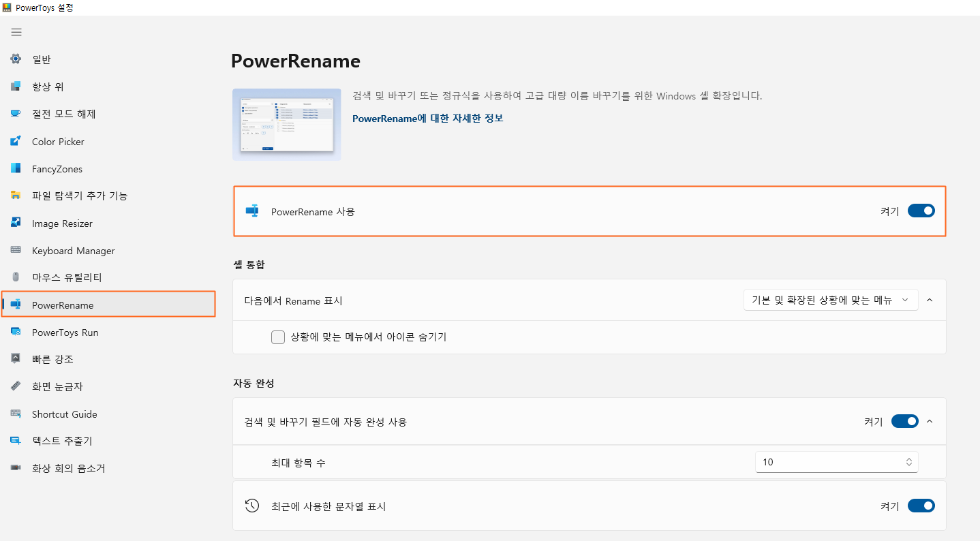Click the gear icon next to 일반
The width and height of the screenshot is (980, 541).
[x=16, y=59]
